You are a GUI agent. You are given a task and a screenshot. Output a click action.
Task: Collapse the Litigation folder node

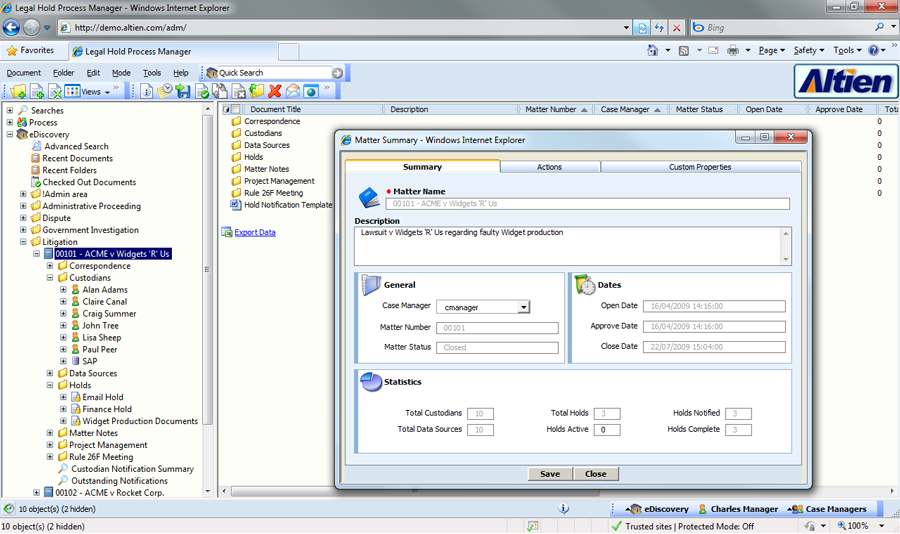(x=23, y=242)
